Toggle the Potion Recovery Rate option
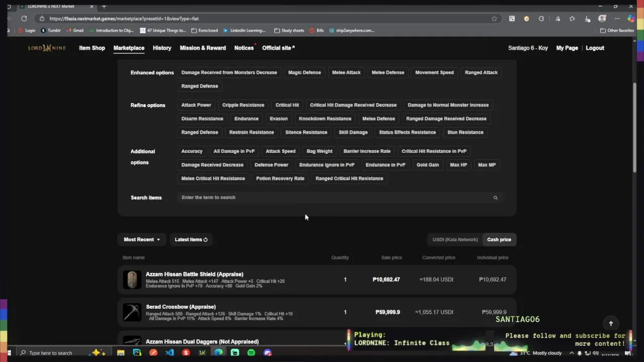The width and height of the screenshot is (644, 362). pyautogui.click(x=280, y=178)
